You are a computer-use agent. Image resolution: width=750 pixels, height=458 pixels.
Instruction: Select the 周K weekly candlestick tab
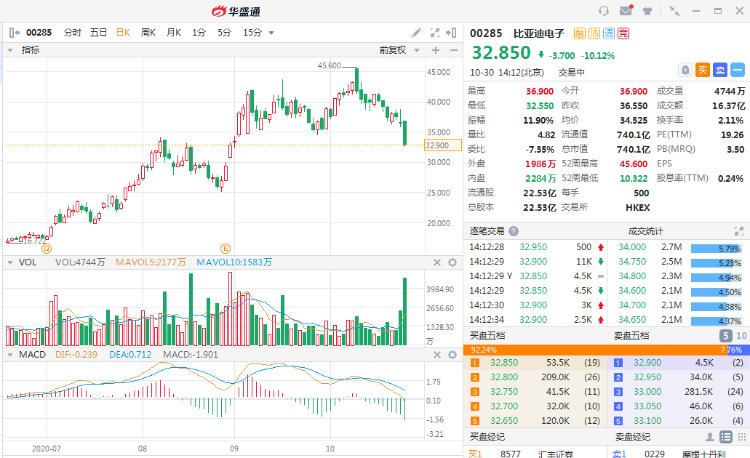[x=148, y=33]
